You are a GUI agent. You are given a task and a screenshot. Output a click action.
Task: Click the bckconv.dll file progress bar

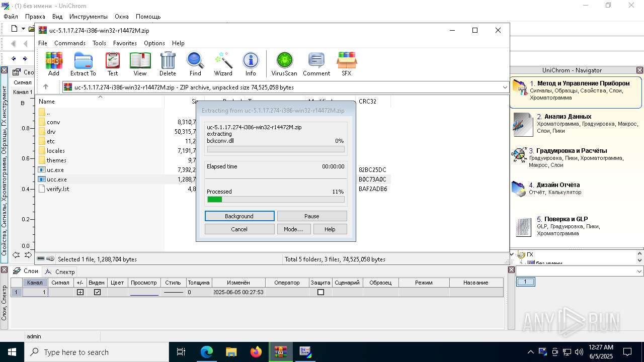[276, 149]
